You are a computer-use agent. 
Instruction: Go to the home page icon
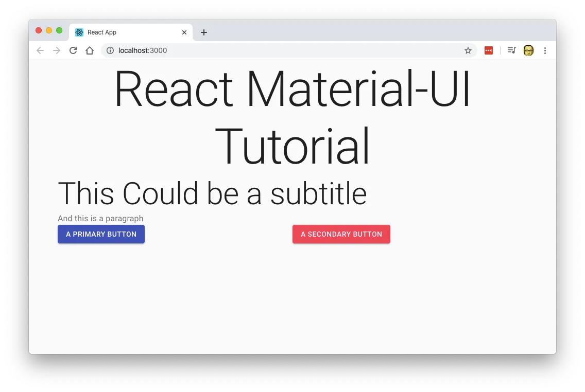90,50
